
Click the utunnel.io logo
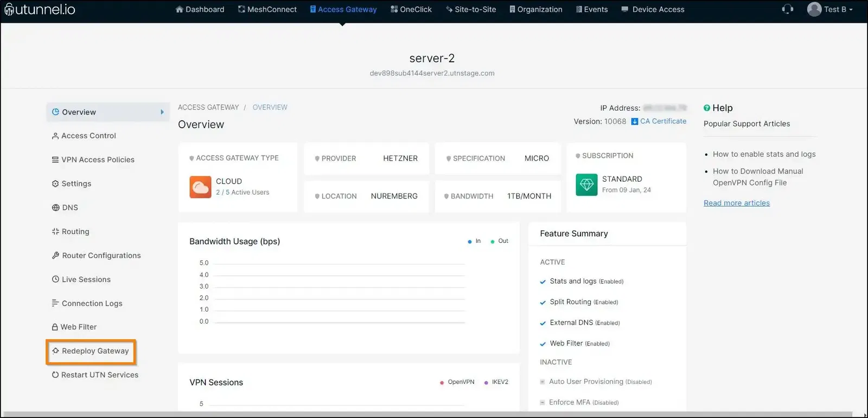click(40, 9)
